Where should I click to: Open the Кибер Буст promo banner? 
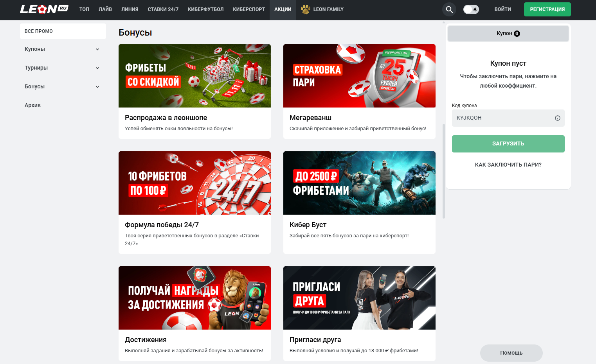coord(359,183)
